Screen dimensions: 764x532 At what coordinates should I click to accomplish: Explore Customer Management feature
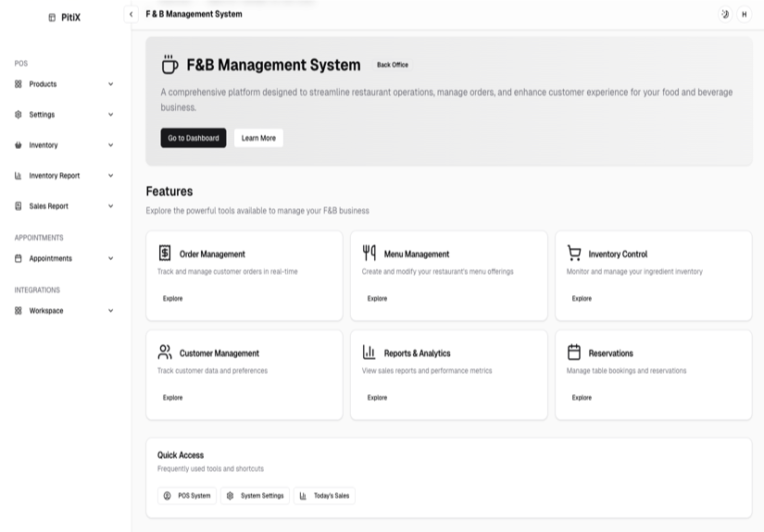(172, 398)
